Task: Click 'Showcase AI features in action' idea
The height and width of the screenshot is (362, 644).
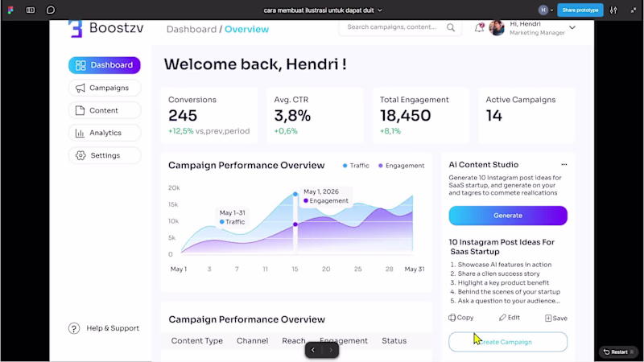Action: (505, 265)
